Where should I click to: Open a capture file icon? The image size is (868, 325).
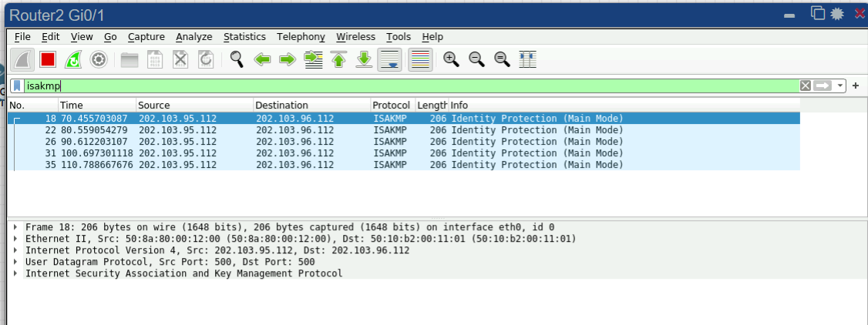(130, 59)
